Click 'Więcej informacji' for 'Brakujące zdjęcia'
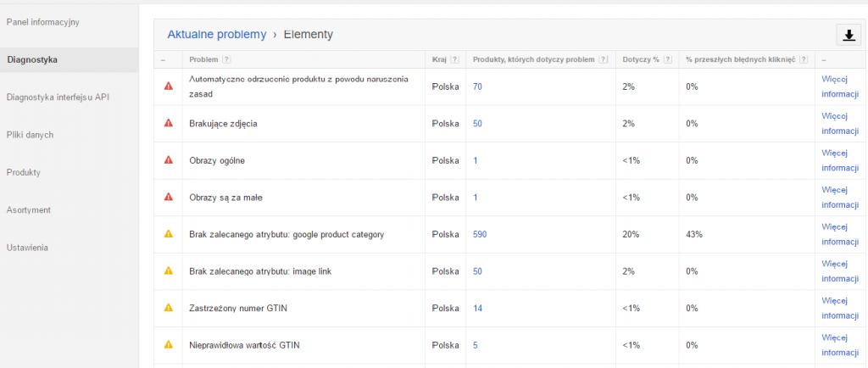 point(840,124)
